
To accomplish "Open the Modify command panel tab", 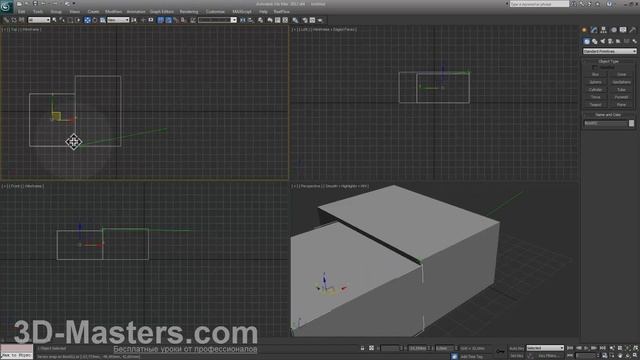I will pos(594,30).
